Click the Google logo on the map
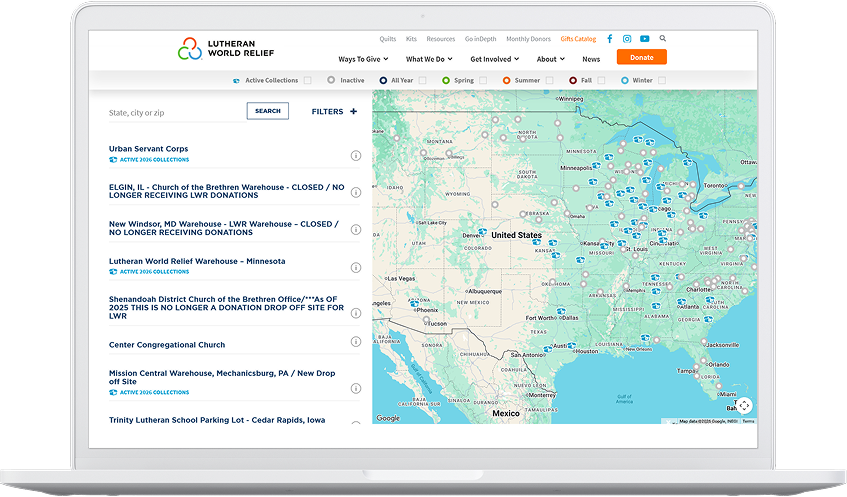 [x=388, y=418]
